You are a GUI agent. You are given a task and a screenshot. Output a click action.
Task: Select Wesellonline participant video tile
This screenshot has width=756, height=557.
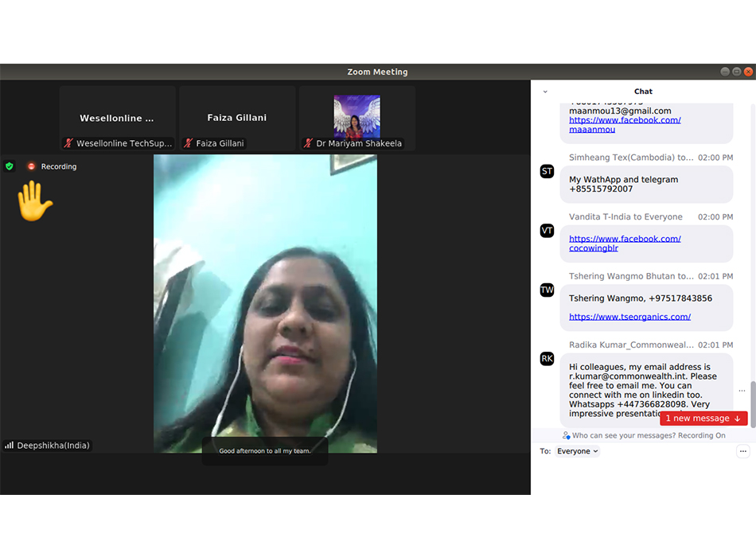(117, 118)
